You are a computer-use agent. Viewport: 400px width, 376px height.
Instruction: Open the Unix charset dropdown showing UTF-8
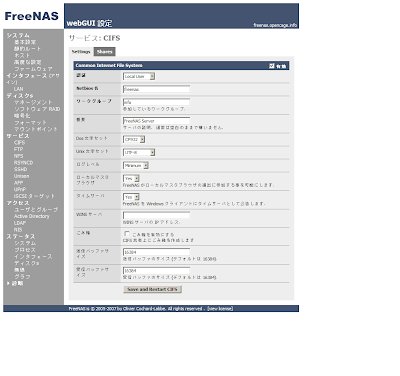pyautogui.click(x=139, y=152)
